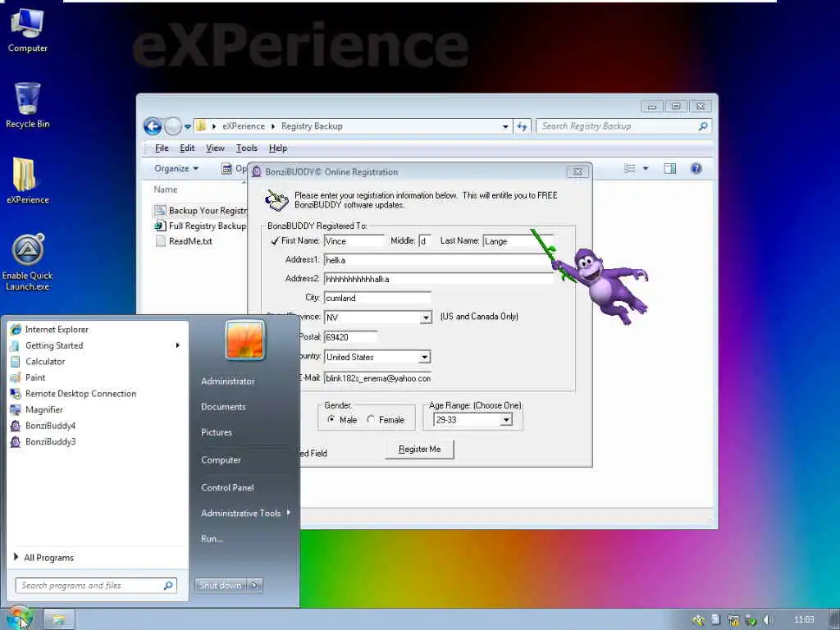Image resolution: width=840 pixels, height=630 pixels.
Task: Open Explorer help question mark icon
Action: pyautogui.click(x=696, y=168)
